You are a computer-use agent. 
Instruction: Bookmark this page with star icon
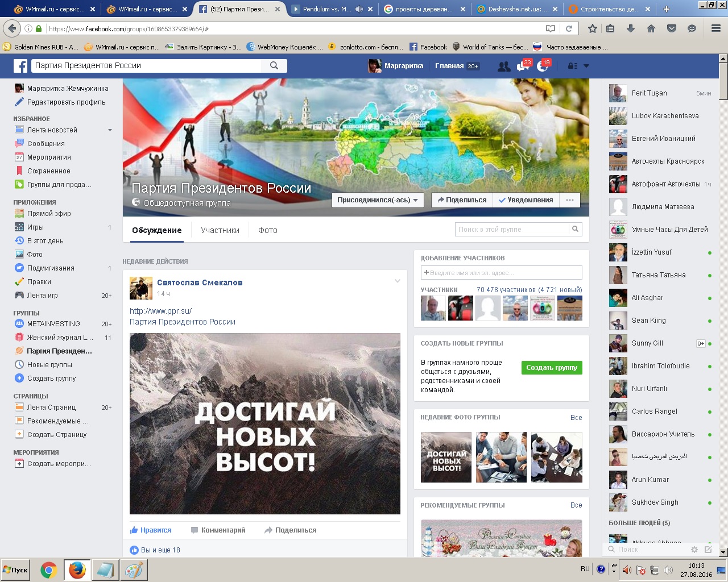tap(592, 28)
